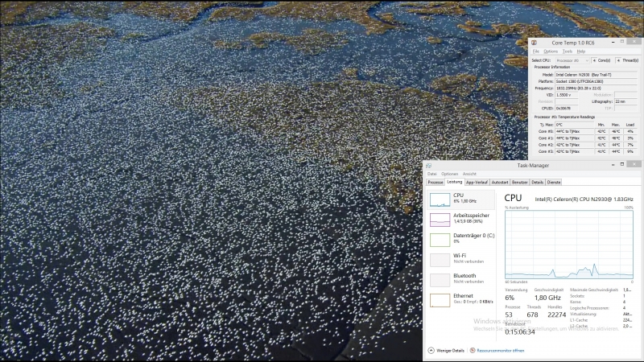The height and width of the screenshot is (362, 644).
Task: Open the File menu in Core Temp
Action: click(536, 51)
